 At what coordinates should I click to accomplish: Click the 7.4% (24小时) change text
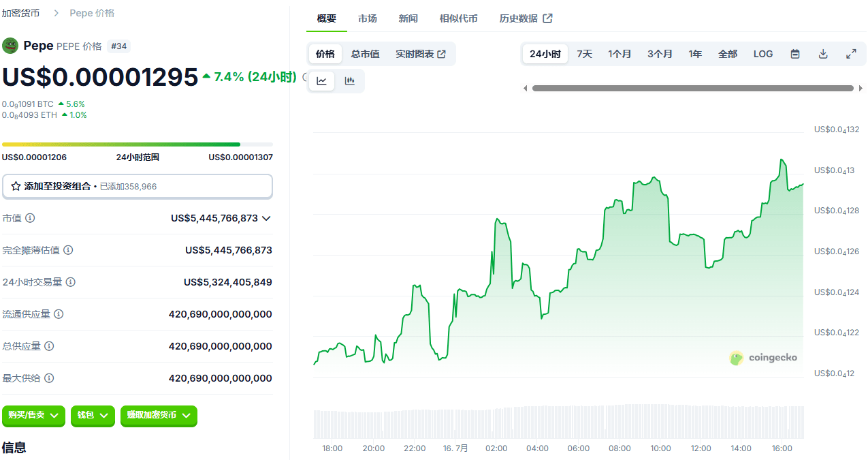pyautogui.click(x=255, y=77)
